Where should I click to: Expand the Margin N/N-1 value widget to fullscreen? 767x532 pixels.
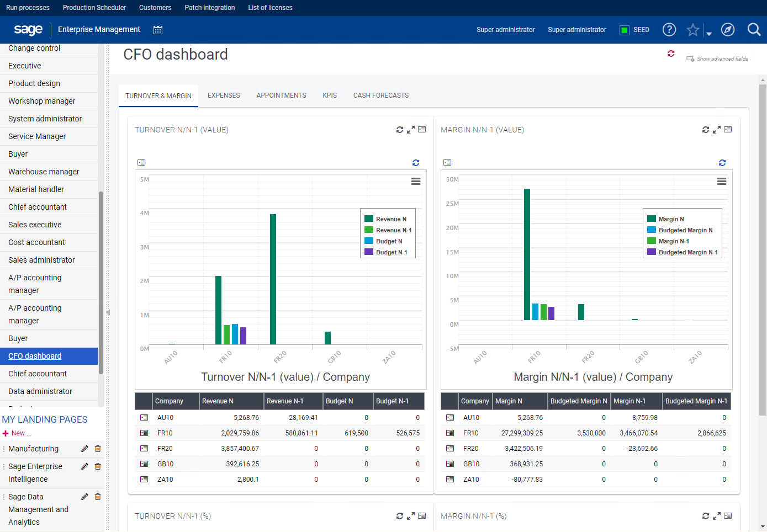pyautogui.click(x=716, y=129)
